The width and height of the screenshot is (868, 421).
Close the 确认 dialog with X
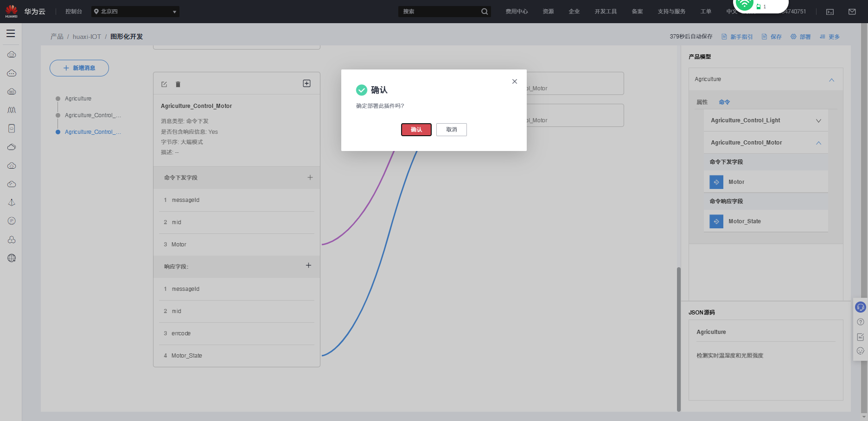click(515, 82)
